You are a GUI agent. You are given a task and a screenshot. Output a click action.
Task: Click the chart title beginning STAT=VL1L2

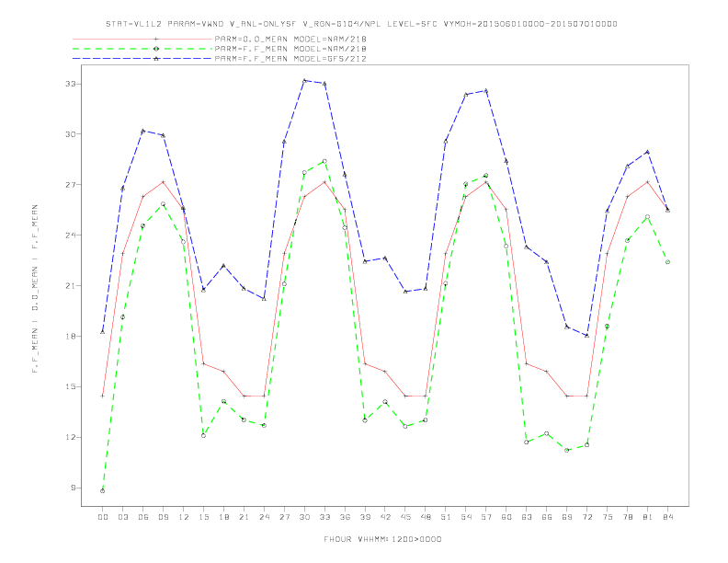tap(361, 24)
